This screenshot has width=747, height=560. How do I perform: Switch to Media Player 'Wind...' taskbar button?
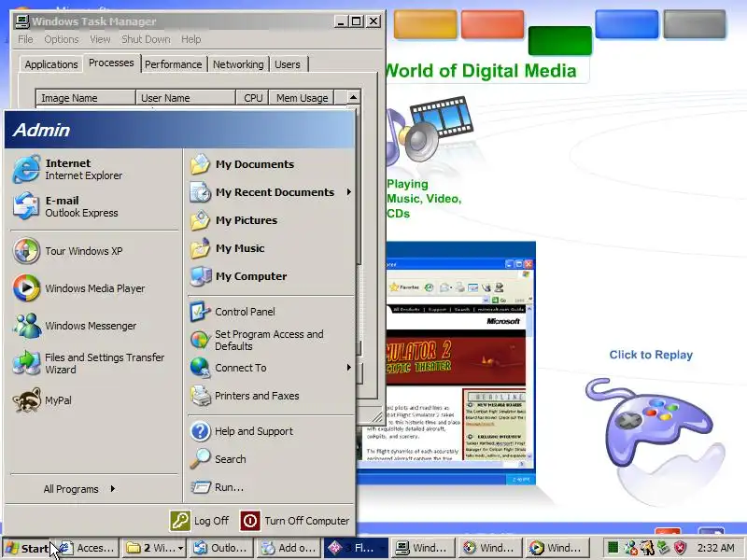click(557, 548)
